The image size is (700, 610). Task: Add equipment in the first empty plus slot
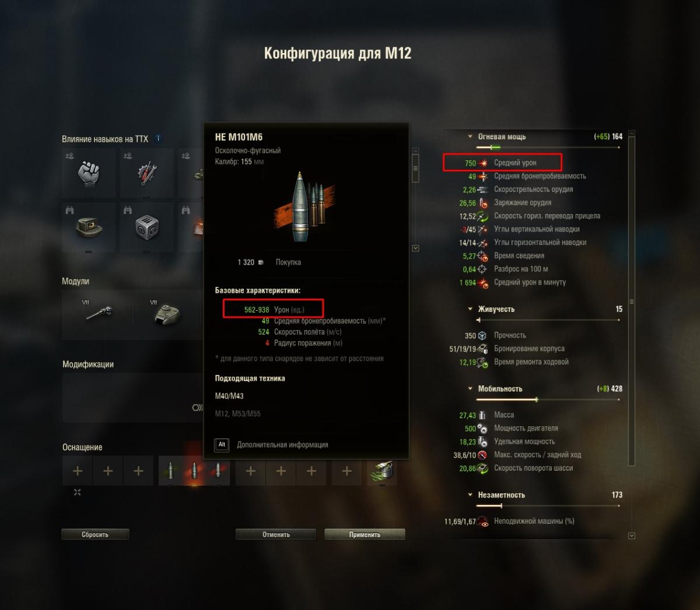click(x=78, y=471)
